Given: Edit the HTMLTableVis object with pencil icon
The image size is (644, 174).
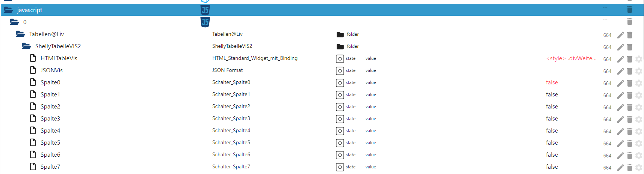Looking at the screenshot, I should click(620, 59).
